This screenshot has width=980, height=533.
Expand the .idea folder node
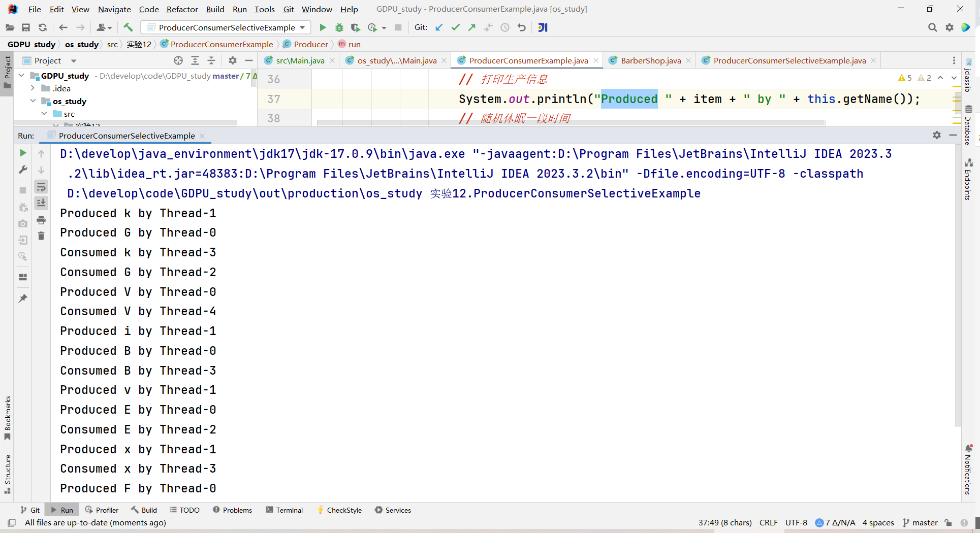(x=33, y=88)
